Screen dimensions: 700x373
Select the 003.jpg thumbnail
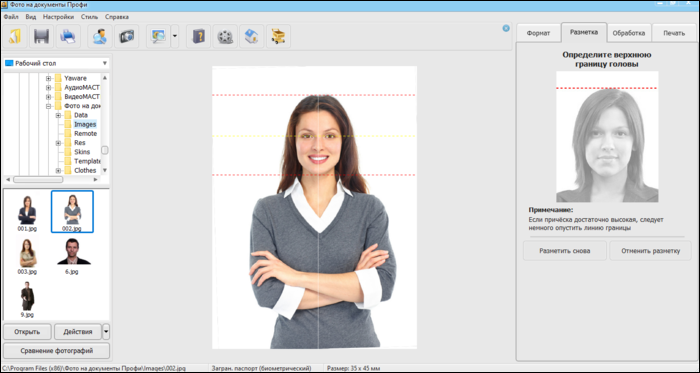[x=27, y=256]
